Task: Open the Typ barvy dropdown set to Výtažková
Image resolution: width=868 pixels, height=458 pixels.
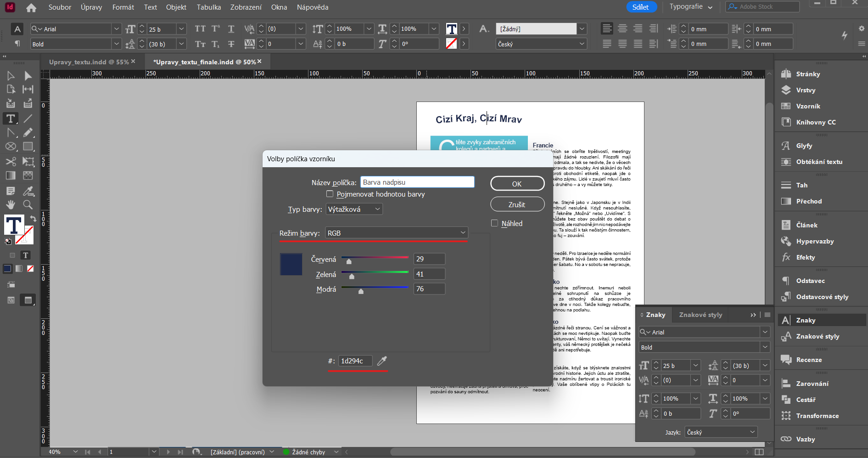Action: 354,209
